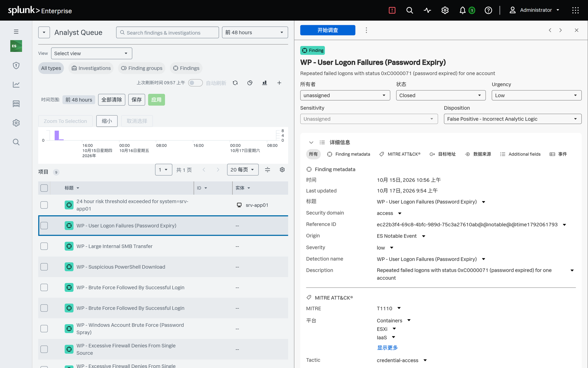Click the 开始调查 button
The height and width of the screenshot is (368, 588).
click(328, 30)
